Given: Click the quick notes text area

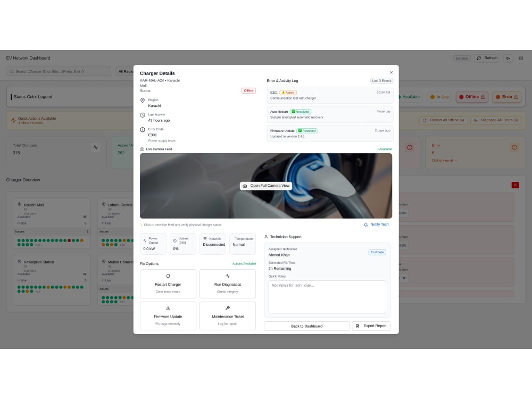Looking at the screenshot, I should pyautogui.click(x=327, y=297).
